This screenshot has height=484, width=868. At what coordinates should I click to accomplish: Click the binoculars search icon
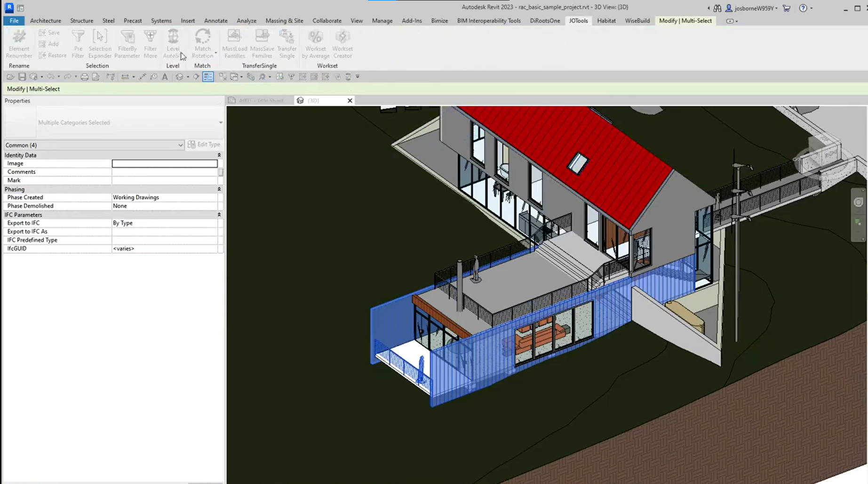click(717, 8)
